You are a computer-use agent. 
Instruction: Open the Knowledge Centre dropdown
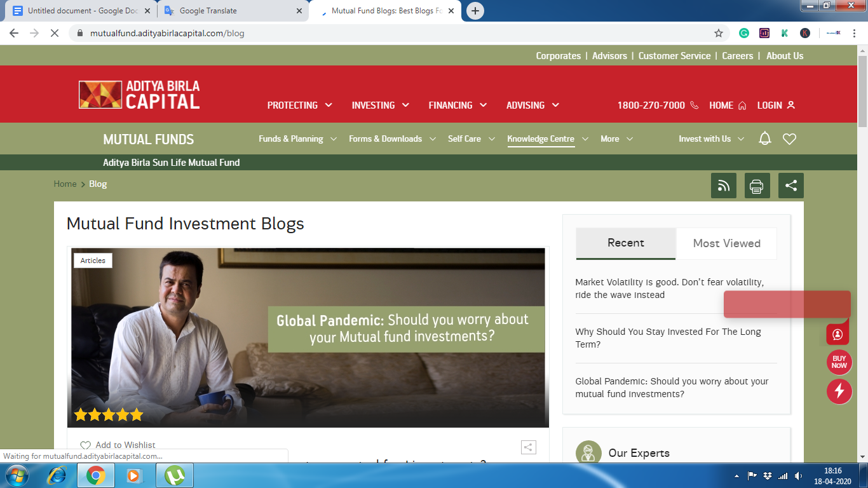[548, 139]
